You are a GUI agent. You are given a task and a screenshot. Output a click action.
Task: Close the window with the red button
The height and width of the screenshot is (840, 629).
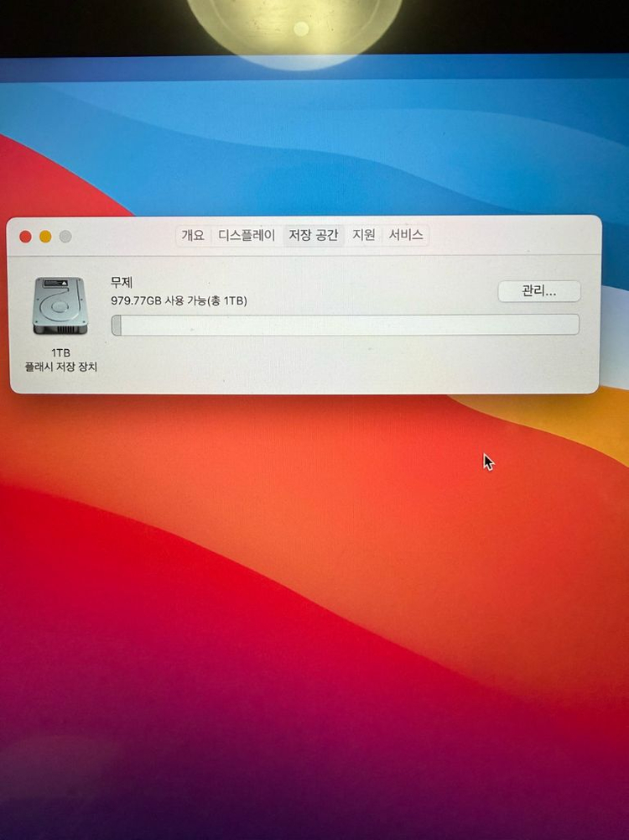pos(25,237)
